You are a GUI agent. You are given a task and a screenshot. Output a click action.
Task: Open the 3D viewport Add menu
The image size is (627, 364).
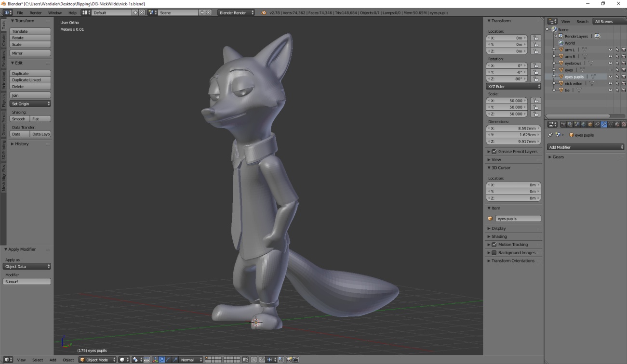[x=53, y=360]
